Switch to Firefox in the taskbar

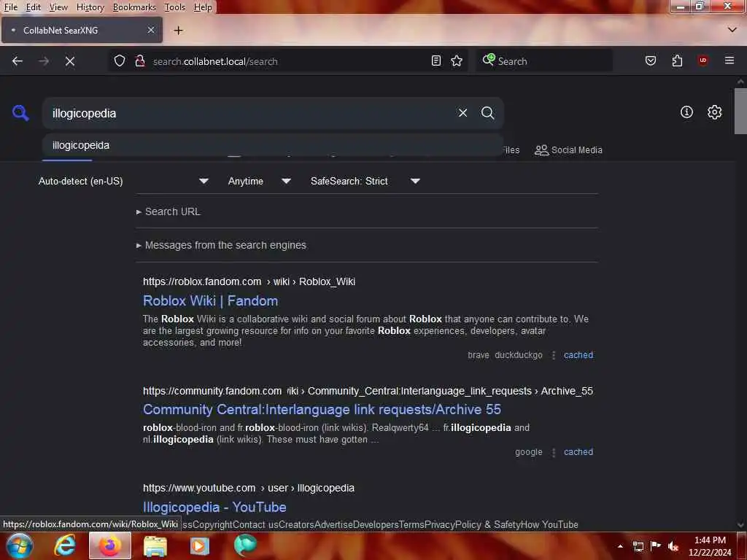(109, 545)
